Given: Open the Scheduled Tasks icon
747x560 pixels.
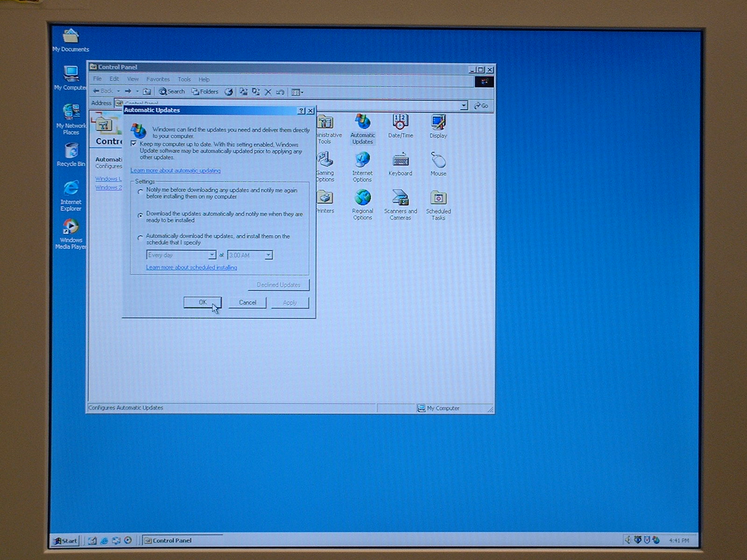Looking at the screenshot, I should (x=438, y=199).
